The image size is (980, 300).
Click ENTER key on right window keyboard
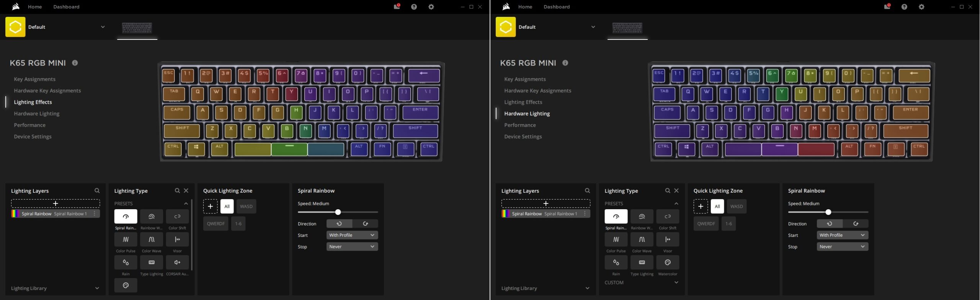pos(911,113)
